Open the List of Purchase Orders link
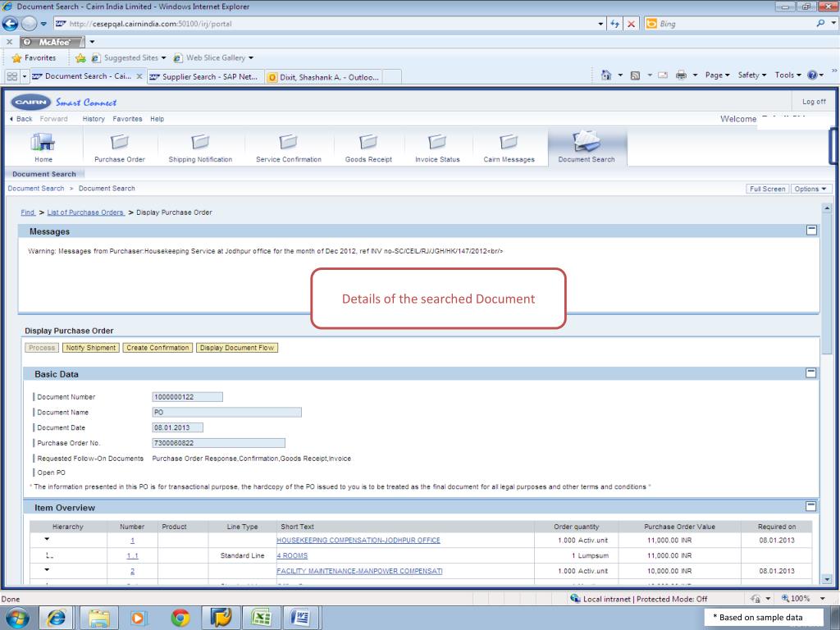 click(85, 212)
